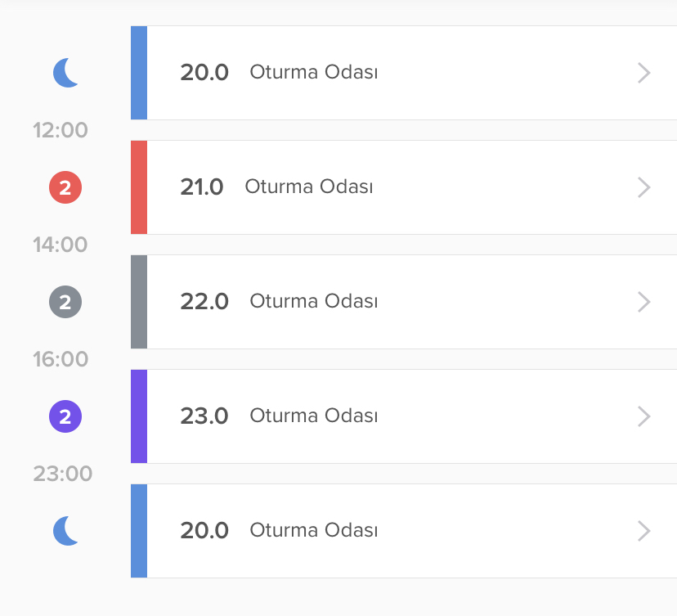Click the red circle number 2 icon
677x616 pixels.
click(x=65, y=187)
